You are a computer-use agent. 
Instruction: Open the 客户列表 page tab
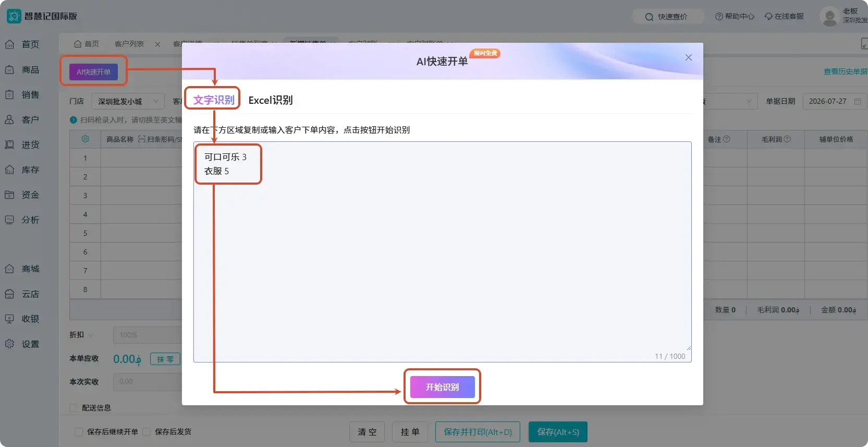129,44
